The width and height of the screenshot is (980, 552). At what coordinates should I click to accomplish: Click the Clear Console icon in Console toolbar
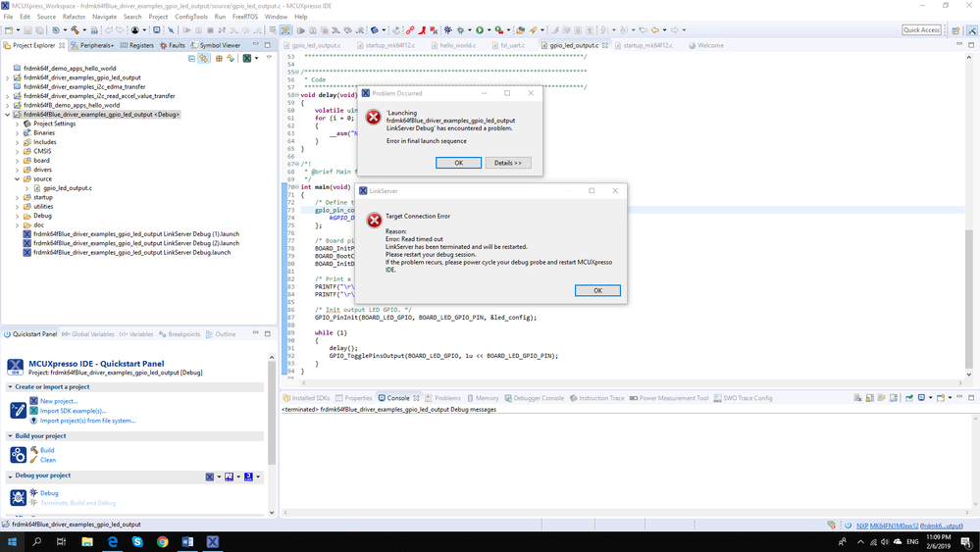[857, 398]
